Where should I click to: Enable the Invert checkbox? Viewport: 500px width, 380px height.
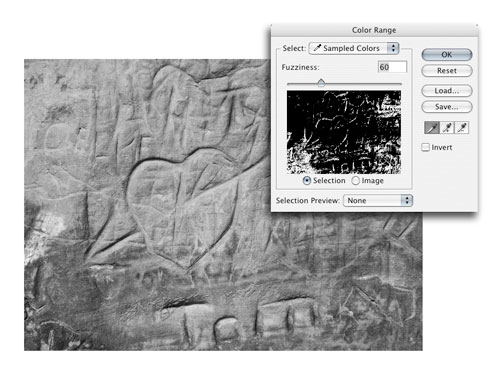tap(425, 147)
